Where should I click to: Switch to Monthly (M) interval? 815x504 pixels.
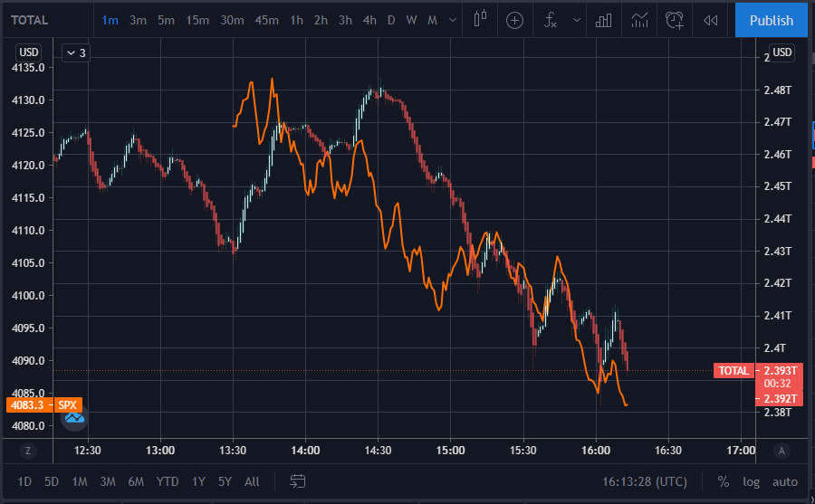(x=432, y=20)
